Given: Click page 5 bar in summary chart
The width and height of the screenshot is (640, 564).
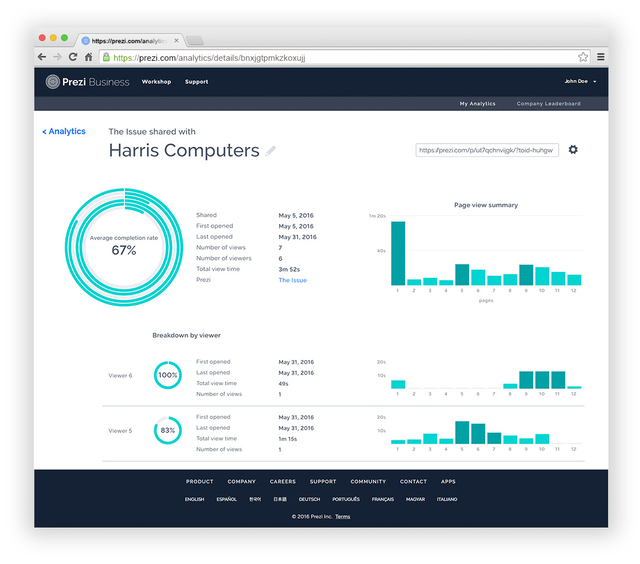Looking at the screenshot, I should coord(462,275).
